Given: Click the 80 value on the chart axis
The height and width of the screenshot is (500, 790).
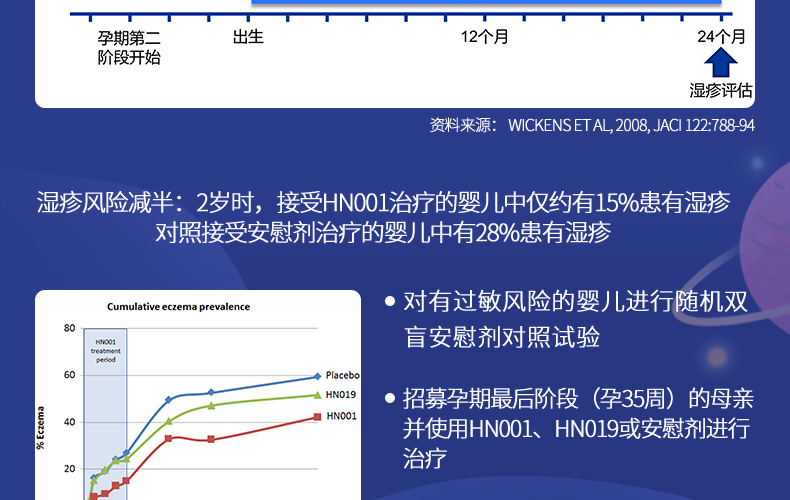Looking at the screenshot, I should coord(70,328).
